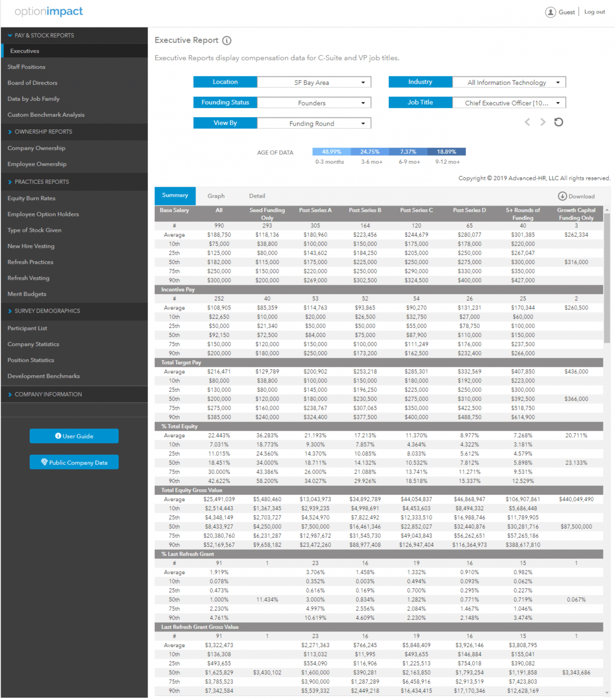Collapse the Pay & Stock Reports section
The height and width of the screenshot is (700, 615).
tap(10, 35)
